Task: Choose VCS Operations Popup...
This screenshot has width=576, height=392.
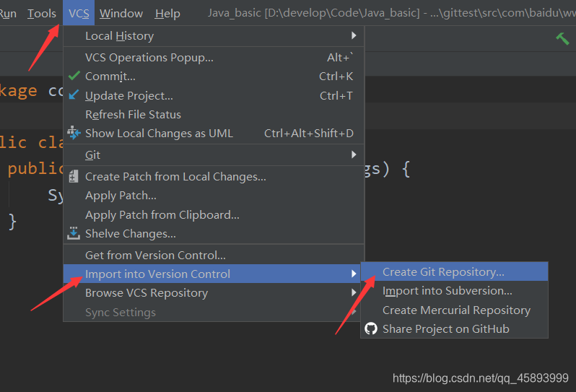Action: (214, 57)
